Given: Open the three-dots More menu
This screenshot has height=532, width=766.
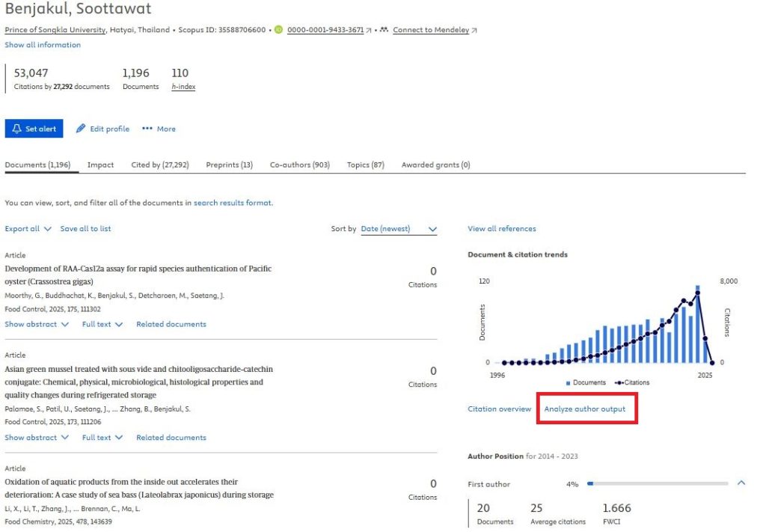Looking at the screenshot, I should coord(147,129).
